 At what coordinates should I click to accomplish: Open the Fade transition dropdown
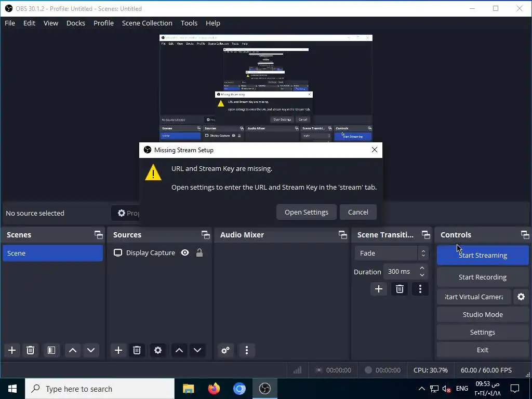point(391,253)
